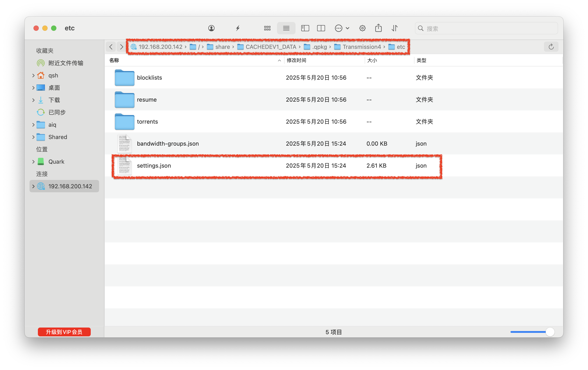
Task: Click the transfer arrows sort icon
Action: 395,28
